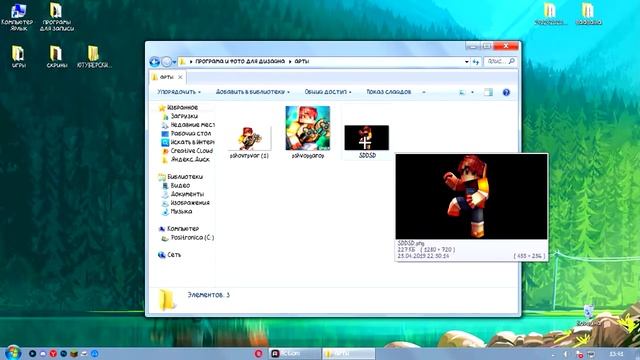
Task: Click folder icon in the address bar
Action: pyautogui.click(x=182, y=61)
